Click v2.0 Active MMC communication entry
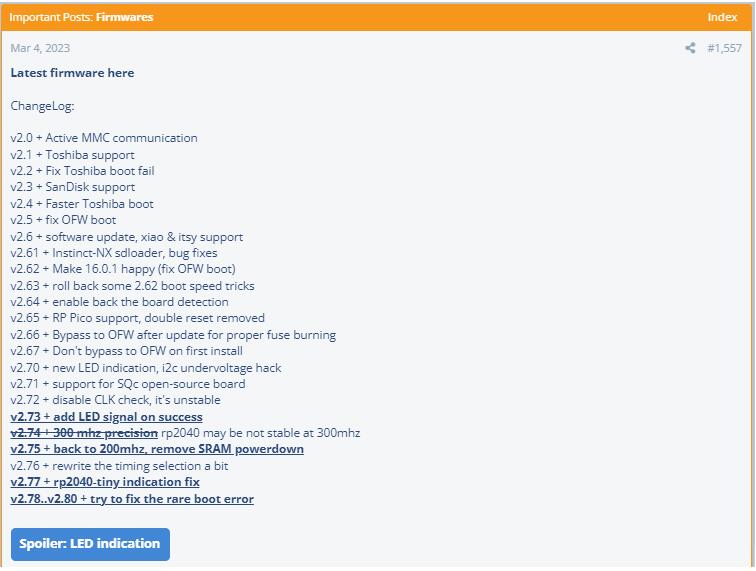 point(104,138)
